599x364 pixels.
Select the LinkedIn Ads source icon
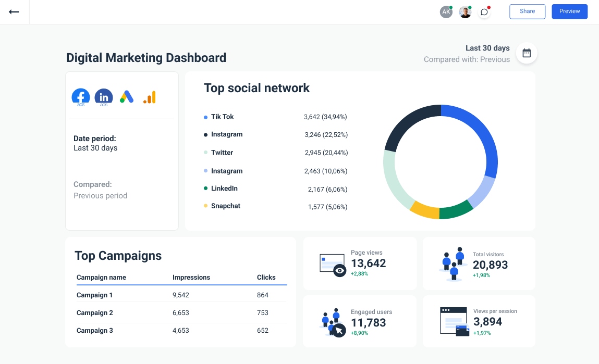tap(103, 96)
